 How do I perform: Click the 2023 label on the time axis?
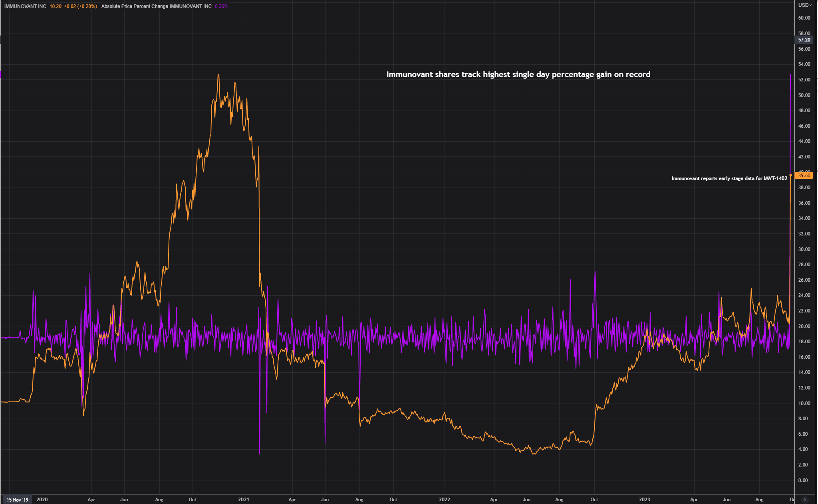[644, 500]
